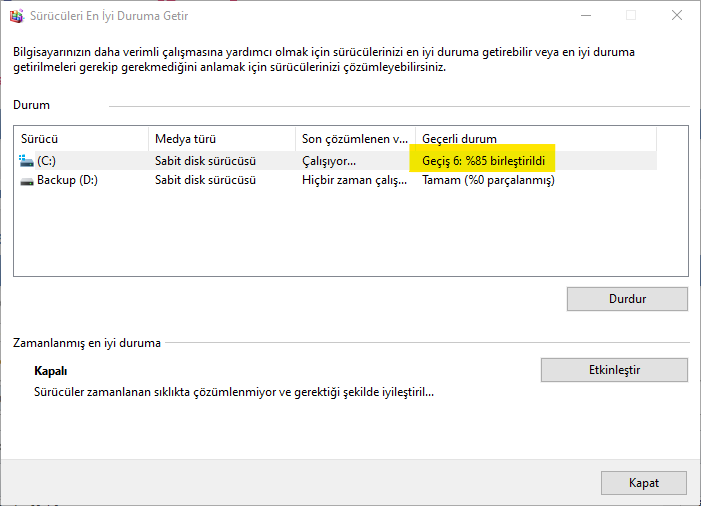Click Hiçbir zaman çalış... cell for D:
The width and height of the screenshot is (701, 506).
coord(354,180)
